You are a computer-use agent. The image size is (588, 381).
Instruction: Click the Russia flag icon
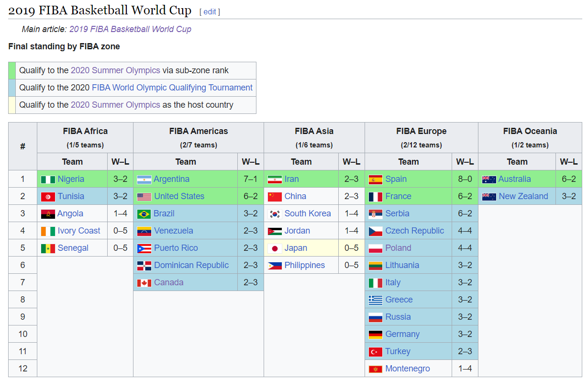click(376, 317)
